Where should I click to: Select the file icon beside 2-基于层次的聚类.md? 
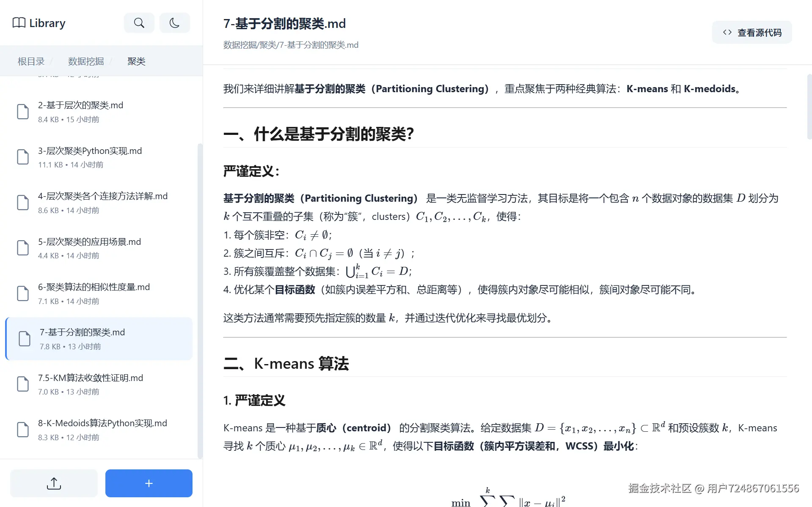pyautogui.click(x=23, y=111)
